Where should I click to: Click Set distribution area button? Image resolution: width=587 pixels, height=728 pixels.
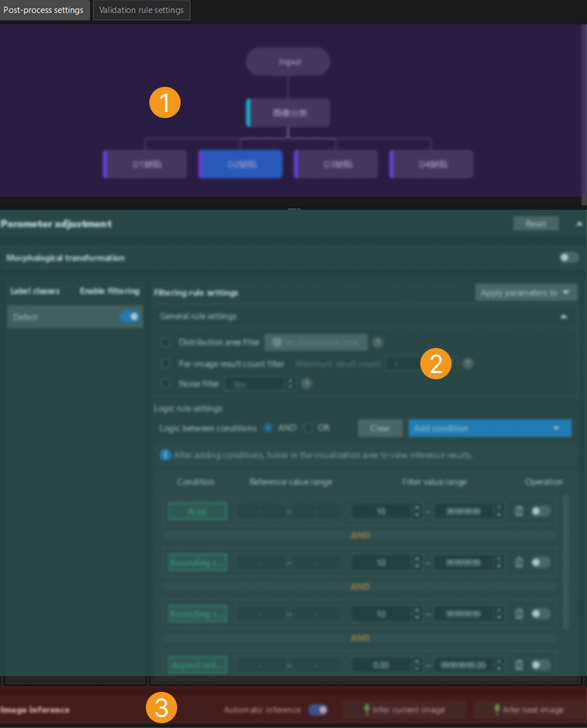316,342
